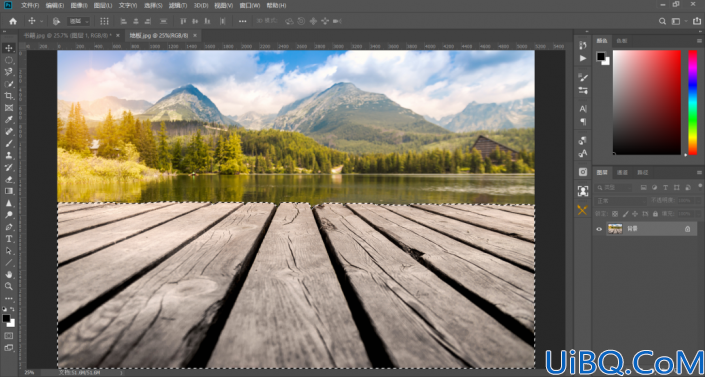The width and height of the screenshot is (705, 377).
Task: Toggle the lock icon on 背景 layer
Action: 687,229
